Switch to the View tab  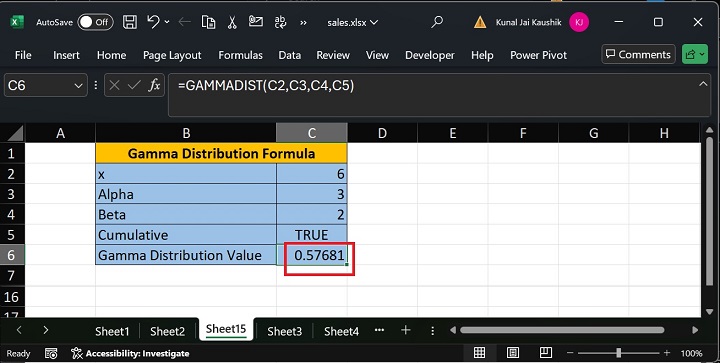(377, 55)
